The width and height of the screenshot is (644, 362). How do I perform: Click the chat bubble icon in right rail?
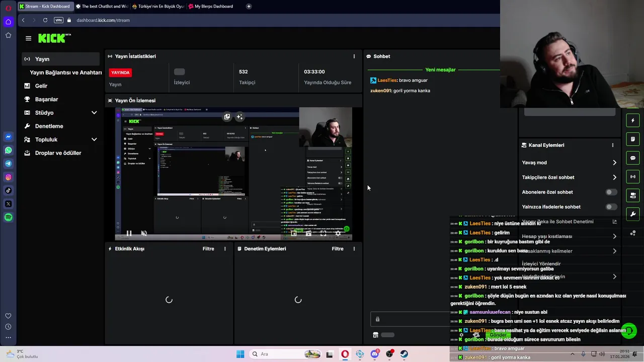coord(633,158)
